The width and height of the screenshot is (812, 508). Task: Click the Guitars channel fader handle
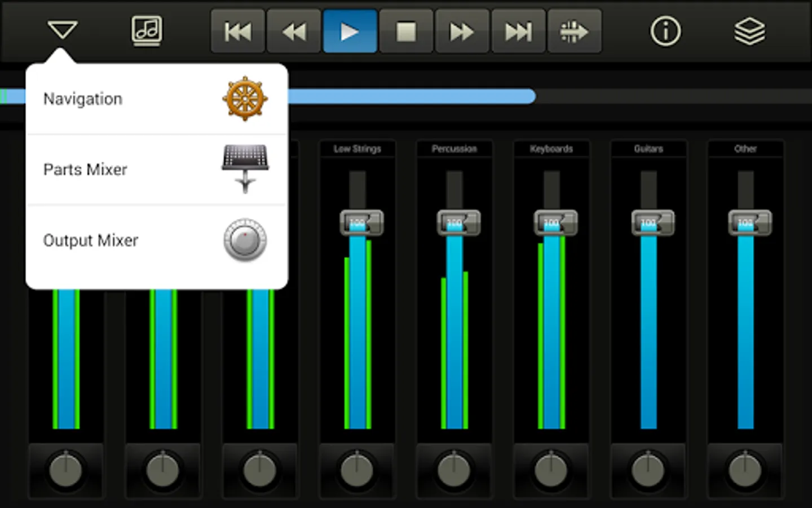[x=652, y=222]
